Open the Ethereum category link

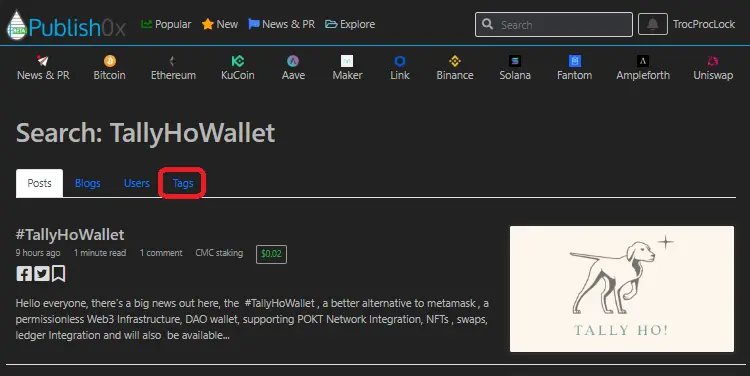(x=173, y=75)
